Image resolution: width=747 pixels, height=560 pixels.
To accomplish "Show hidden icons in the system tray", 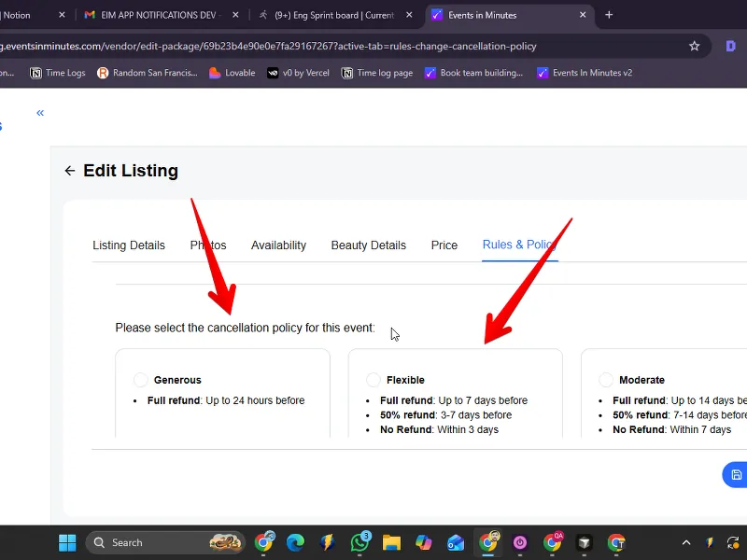I will tap(686, 542).
